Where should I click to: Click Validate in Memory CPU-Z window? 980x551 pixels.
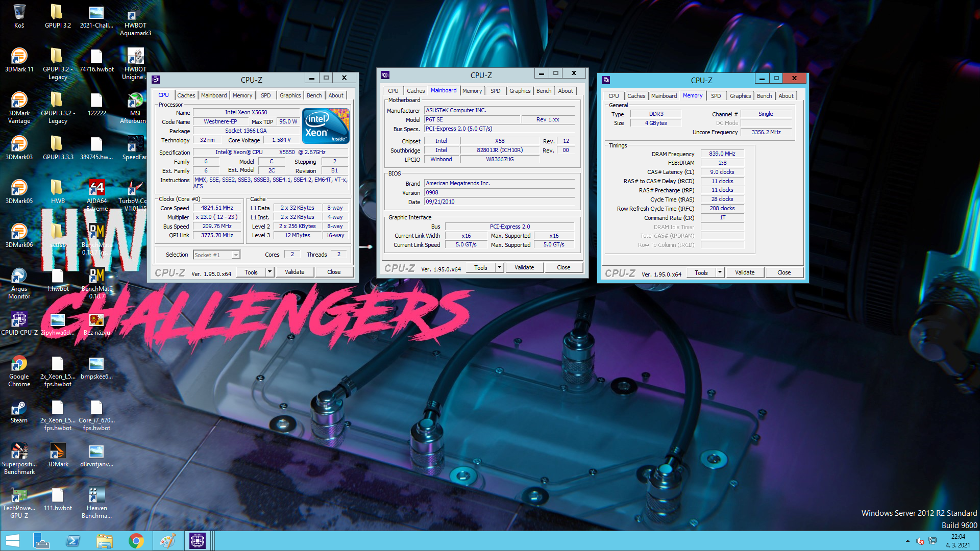(745, 272)
